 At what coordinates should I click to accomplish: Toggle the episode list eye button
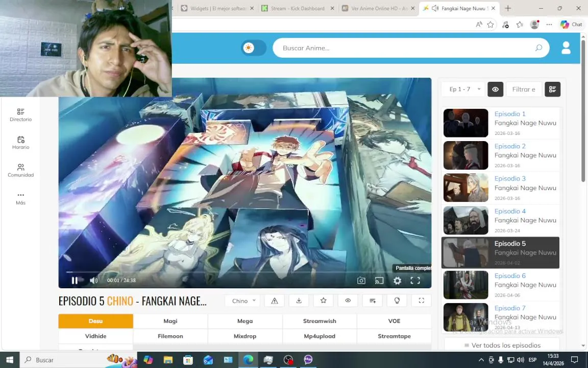pyautogui.click(x=496, y=89)
